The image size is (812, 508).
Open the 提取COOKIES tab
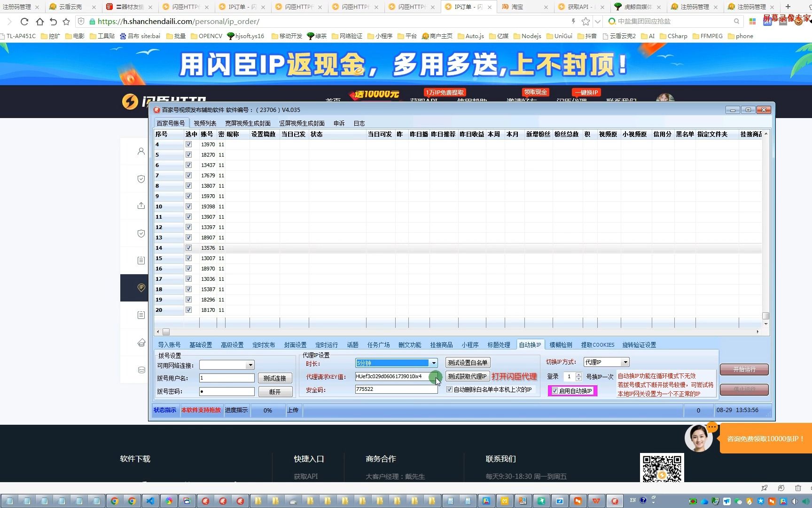click(x=597, y=345)
